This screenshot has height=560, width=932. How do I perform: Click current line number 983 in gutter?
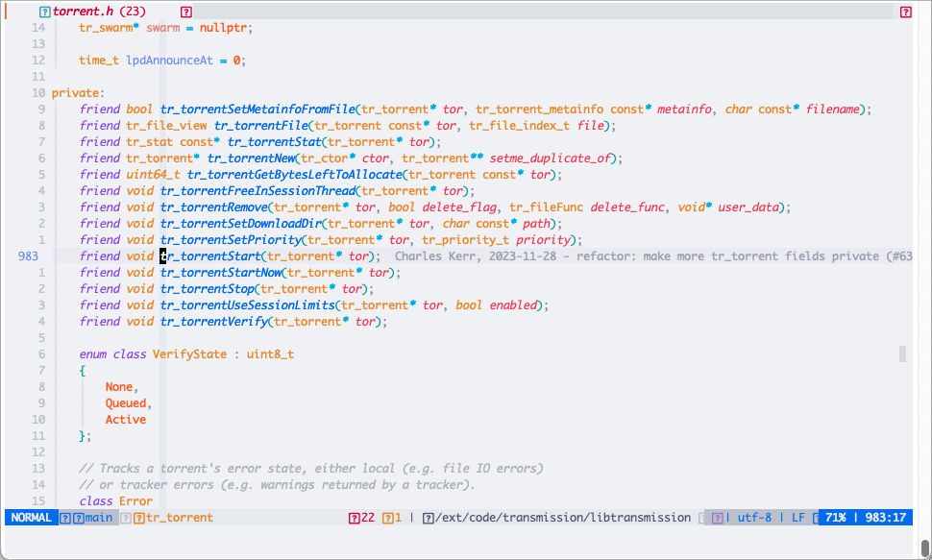point(29,256)
